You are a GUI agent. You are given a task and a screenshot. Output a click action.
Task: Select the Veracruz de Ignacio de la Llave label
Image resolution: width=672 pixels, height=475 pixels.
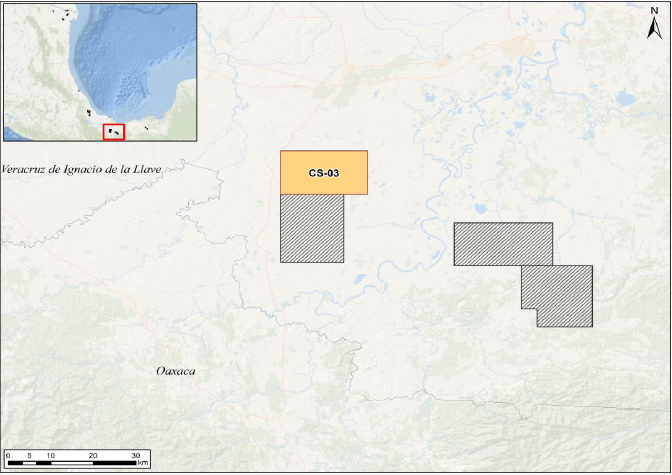81,169
